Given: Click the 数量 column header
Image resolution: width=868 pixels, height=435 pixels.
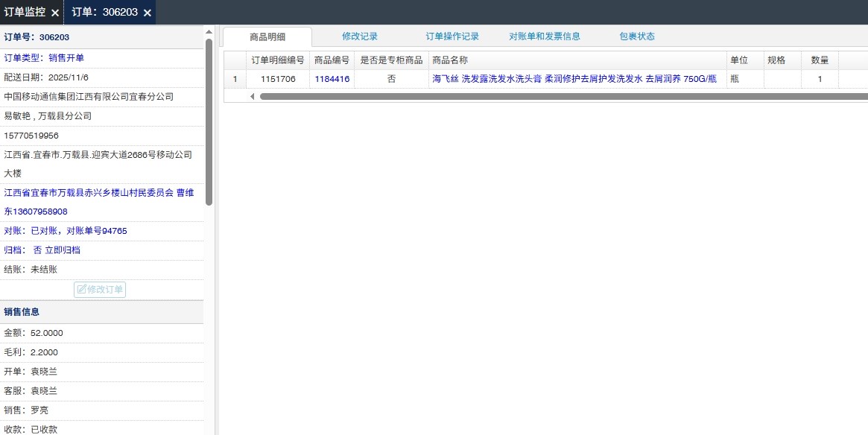Looking at the screenshot, I should [x=820, y=60].
